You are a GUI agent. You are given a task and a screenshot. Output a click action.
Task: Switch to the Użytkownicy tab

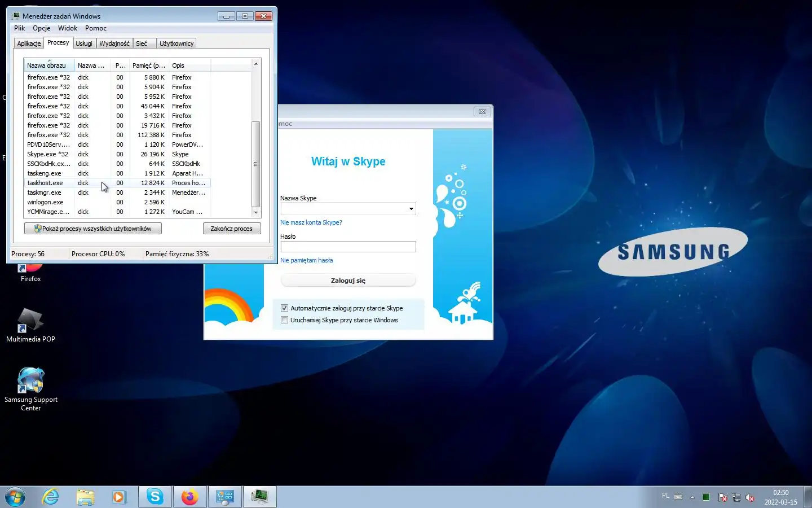tap(176, 43)
